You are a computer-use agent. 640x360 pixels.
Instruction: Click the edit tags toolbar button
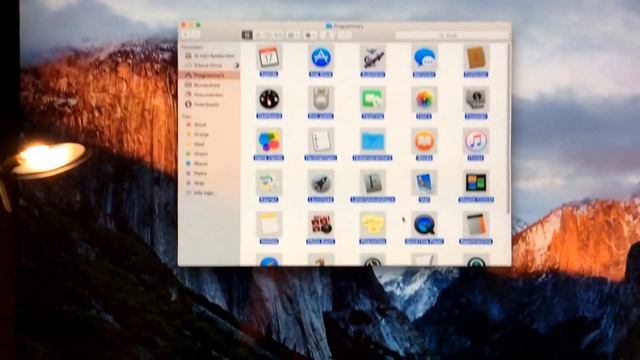pyautogui.click(x=344, y=35)
